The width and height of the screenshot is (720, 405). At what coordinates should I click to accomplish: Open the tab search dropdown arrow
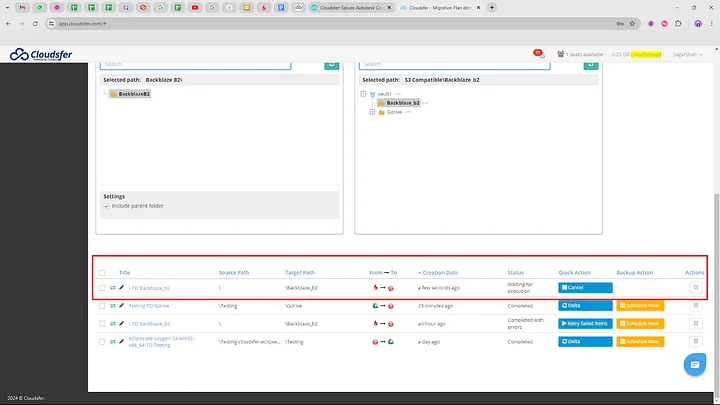click(x=7, y=7)
